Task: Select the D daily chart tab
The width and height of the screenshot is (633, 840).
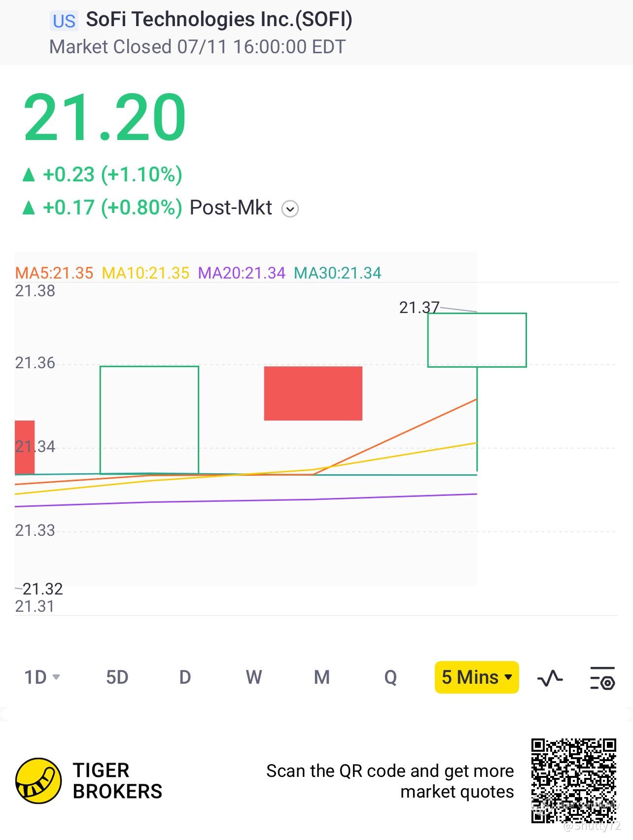Action: 185,677
